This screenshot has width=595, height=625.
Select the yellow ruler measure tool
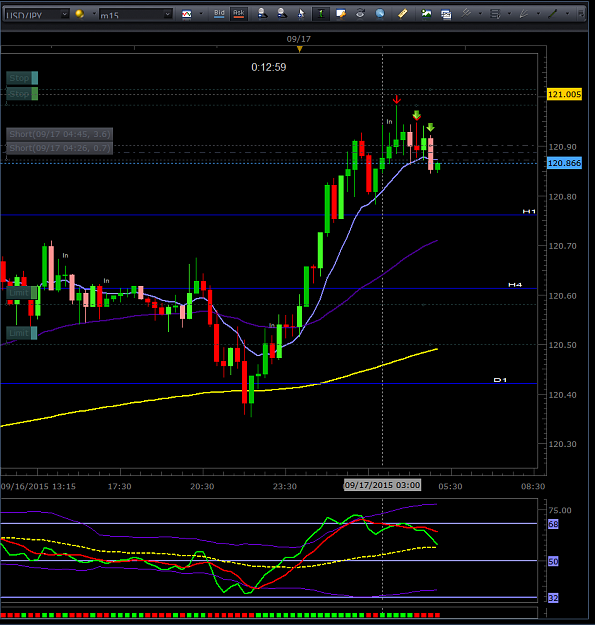click(x=403, y=14)
